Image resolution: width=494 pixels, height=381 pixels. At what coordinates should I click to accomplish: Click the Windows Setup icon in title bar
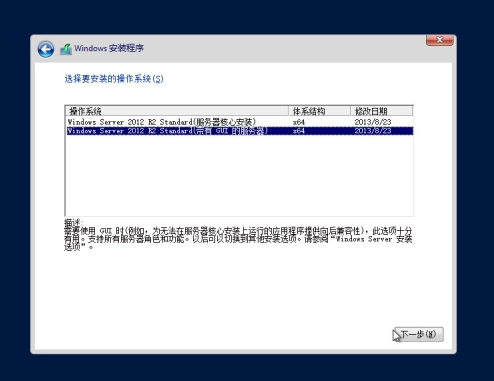(66, 49)
